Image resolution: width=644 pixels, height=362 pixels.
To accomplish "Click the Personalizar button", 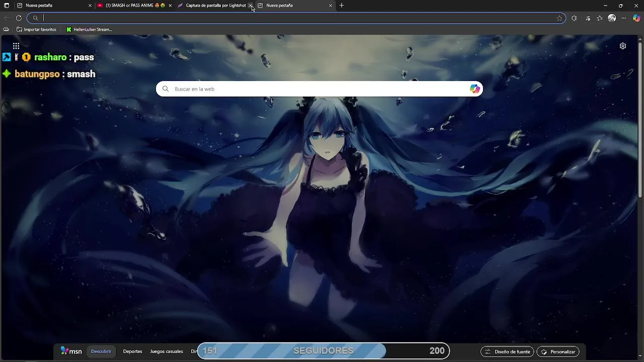I will point(558,351).
